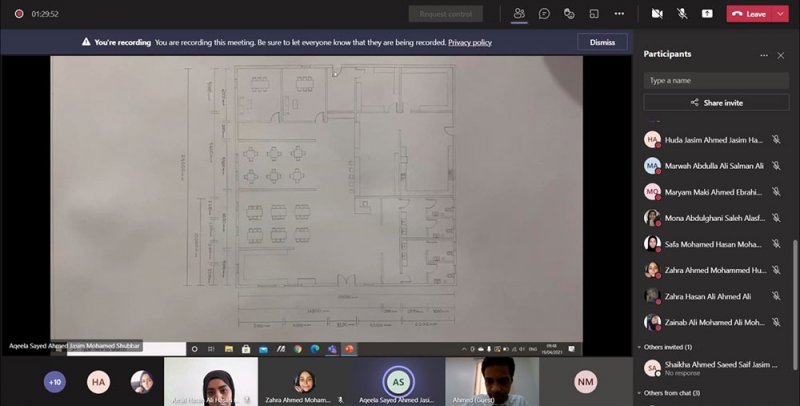Click the Share invite button
Viewport: 800px width, 406px height.
click(x=716, y=103)
